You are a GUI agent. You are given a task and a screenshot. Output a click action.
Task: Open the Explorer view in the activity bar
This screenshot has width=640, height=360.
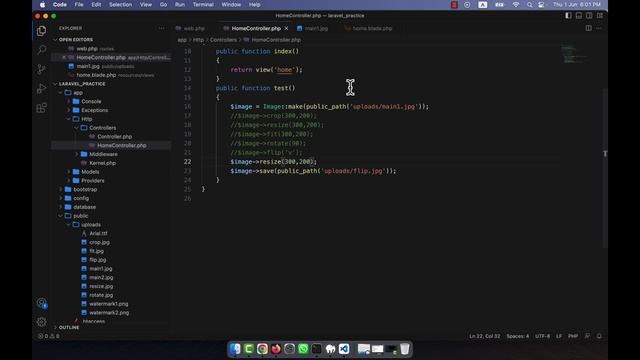pyautogui.click(x=41, y=31)
